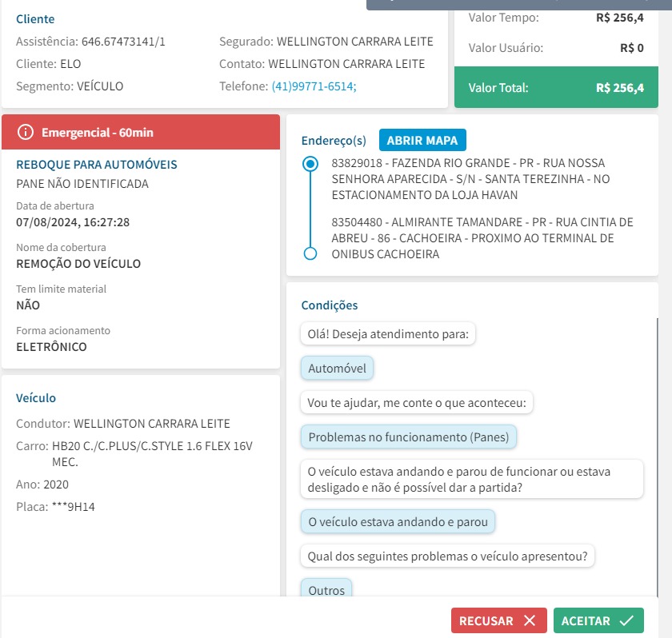The width and height of the screenshot is (672, 638).
Task: Click the Emergencial - 60min banner
Action: [x=141, y=132]
